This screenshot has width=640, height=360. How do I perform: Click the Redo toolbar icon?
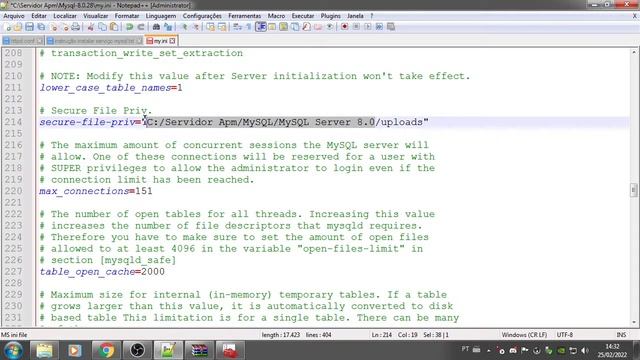point(141,27)
